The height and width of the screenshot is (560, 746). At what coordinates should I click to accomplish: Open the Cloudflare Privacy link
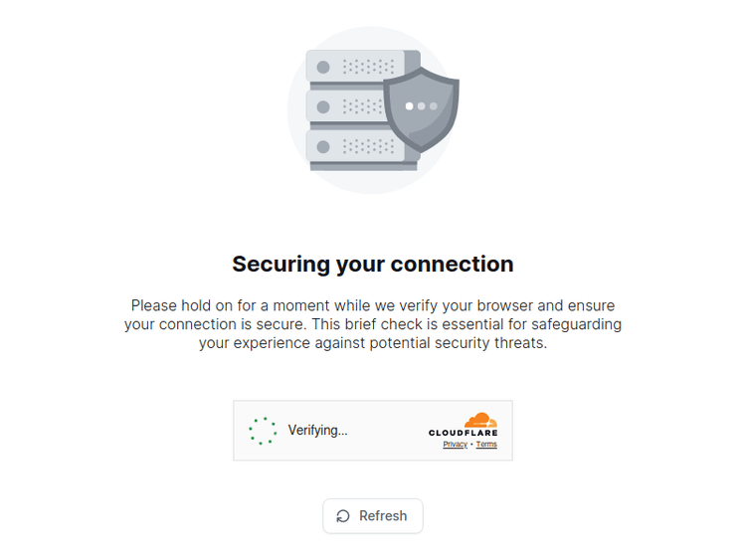click(455, 445)
